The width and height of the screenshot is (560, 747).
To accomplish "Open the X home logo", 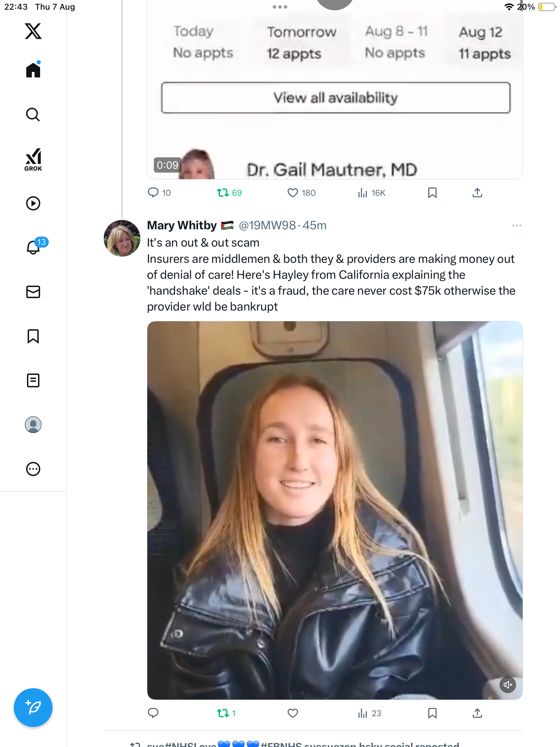I will click(33, 31).
